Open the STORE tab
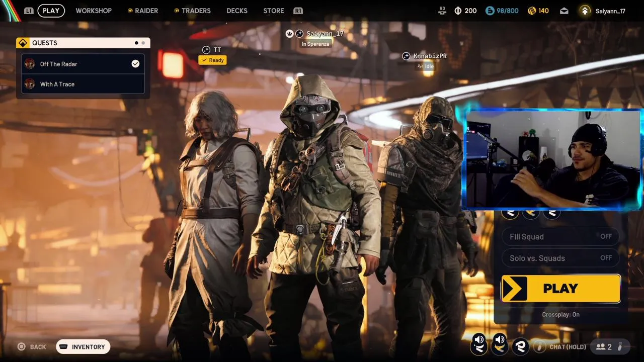 click(x=274, y=11)
